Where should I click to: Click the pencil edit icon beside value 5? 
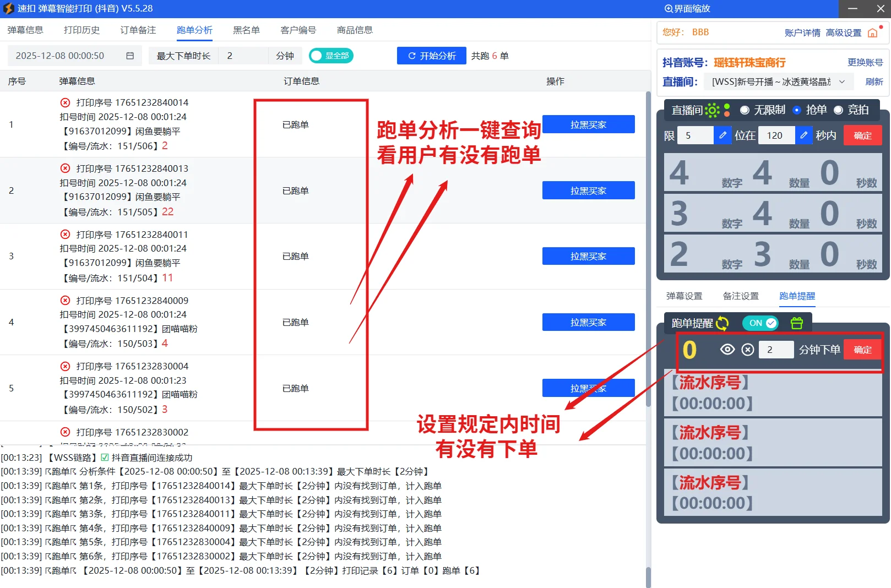(722, 135)
